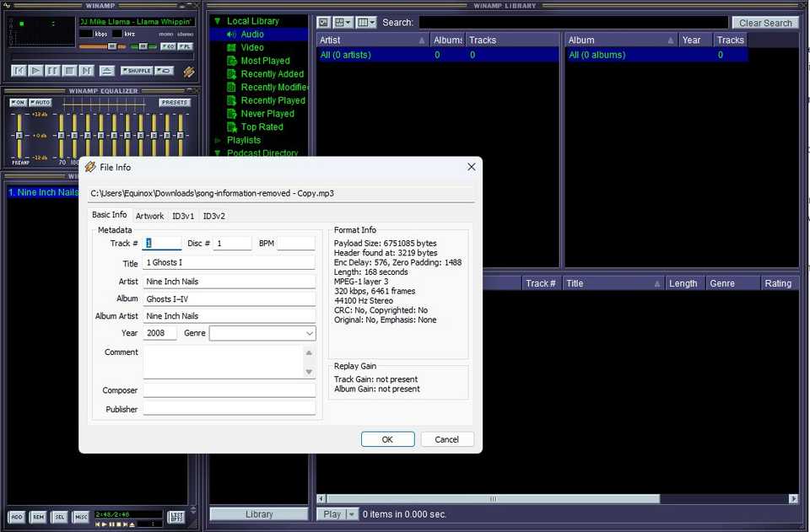The image size is (810, 532).
Task: Sort tracks by Rating column header
Action: pyautogui.click(x=780, y=283)
